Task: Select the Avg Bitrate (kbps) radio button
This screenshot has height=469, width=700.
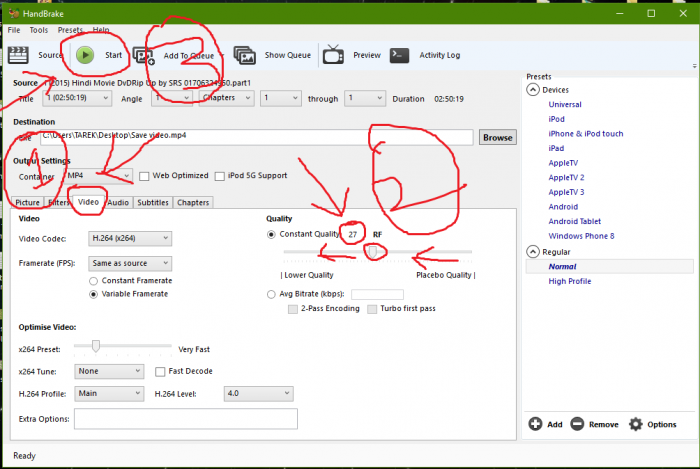Action: pos(271,295)
